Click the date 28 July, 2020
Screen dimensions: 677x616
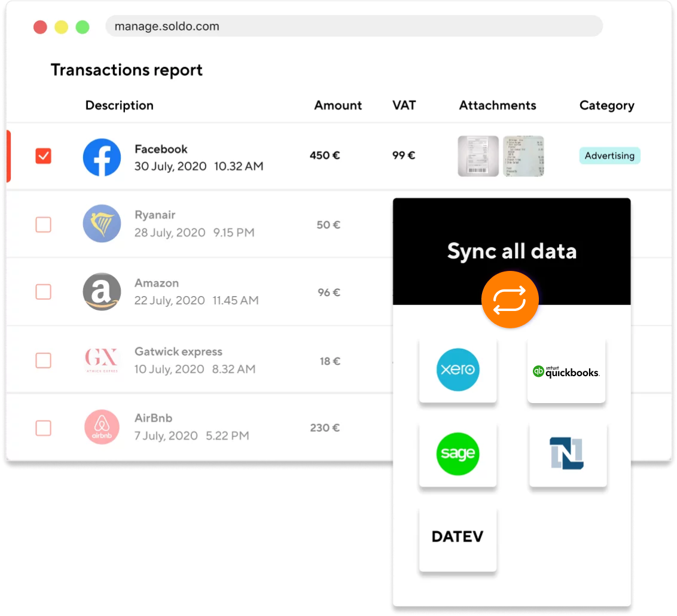[x=170, y=233]
